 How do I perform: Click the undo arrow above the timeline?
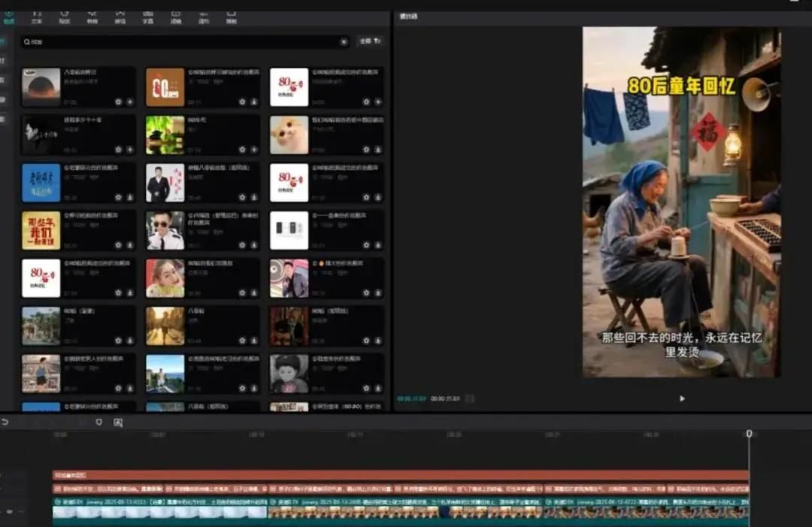pyautogui.click(x=5, y=423)
